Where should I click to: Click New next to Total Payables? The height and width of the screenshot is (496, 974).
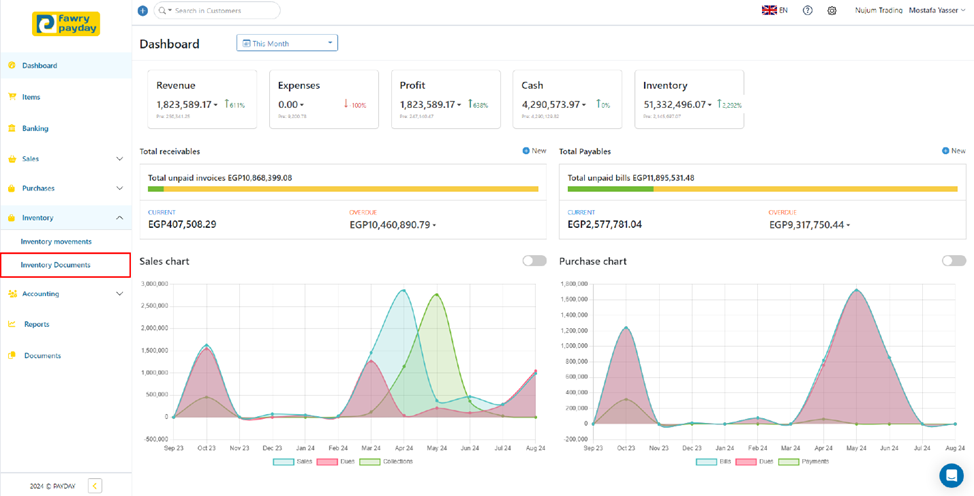[953, 151]
